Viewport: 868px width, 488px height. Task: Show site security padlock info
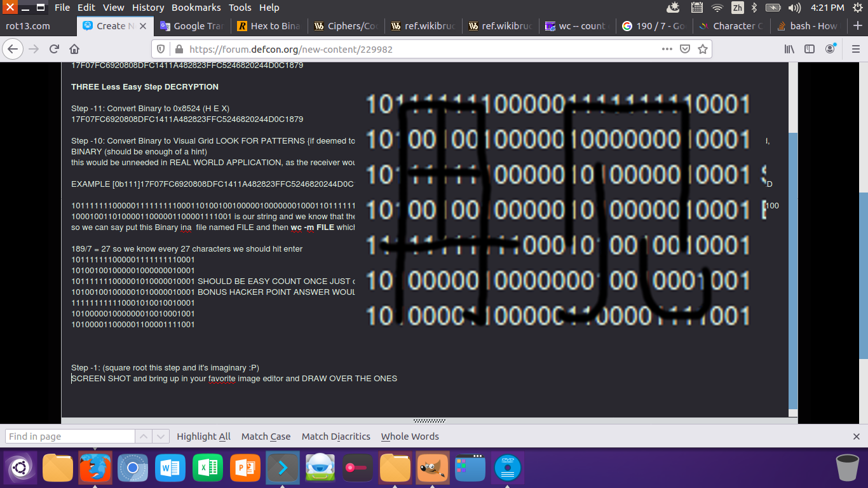179,49
